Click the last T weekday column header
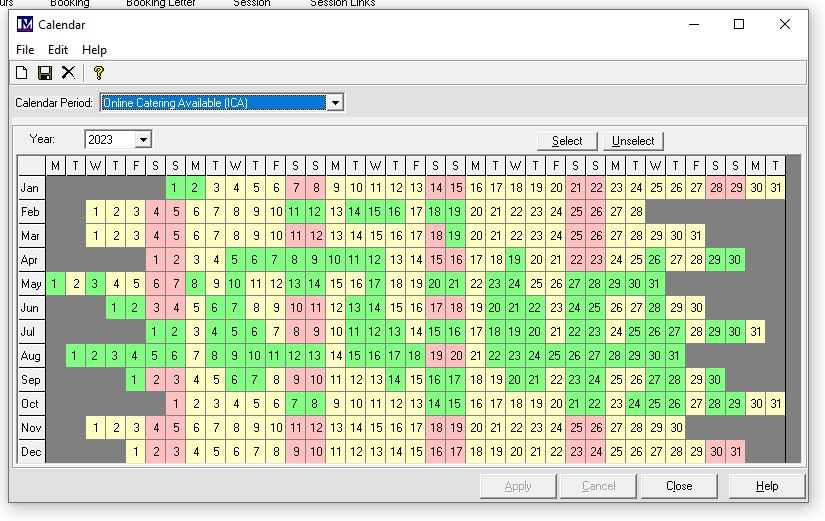The height and width of the screenshot is (521, 825). pos(775,166)
